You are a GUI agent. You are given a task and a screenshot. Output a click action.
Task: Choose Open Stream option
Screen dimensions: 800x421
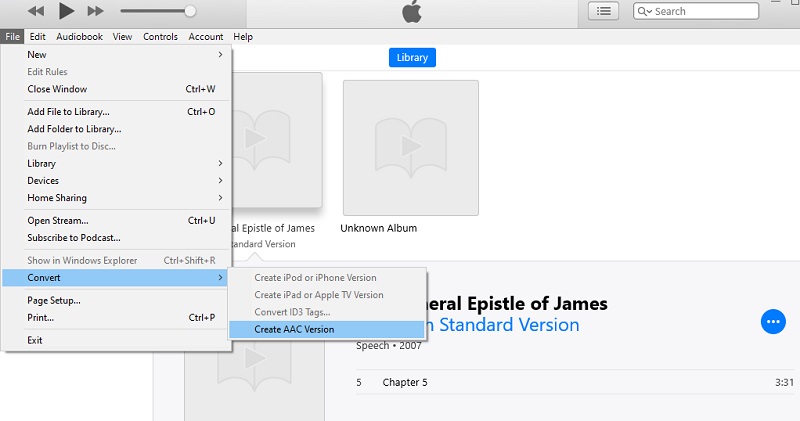[116, 221]
